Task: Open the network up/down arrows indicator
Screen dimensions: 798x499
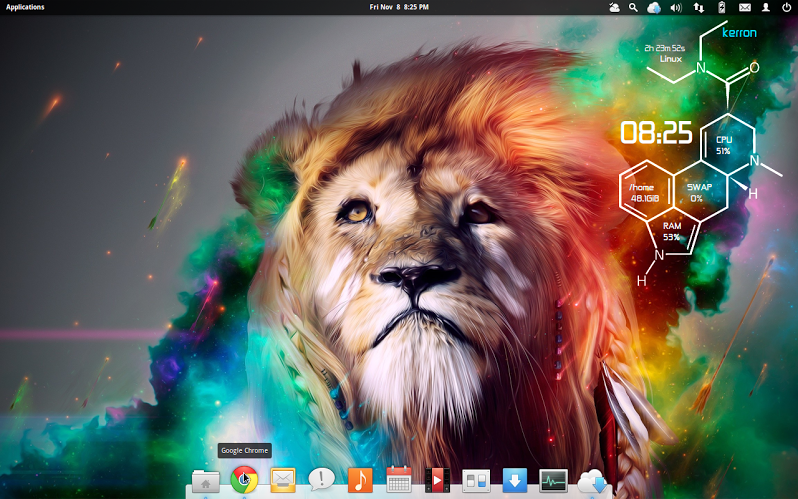Action: 699,7
